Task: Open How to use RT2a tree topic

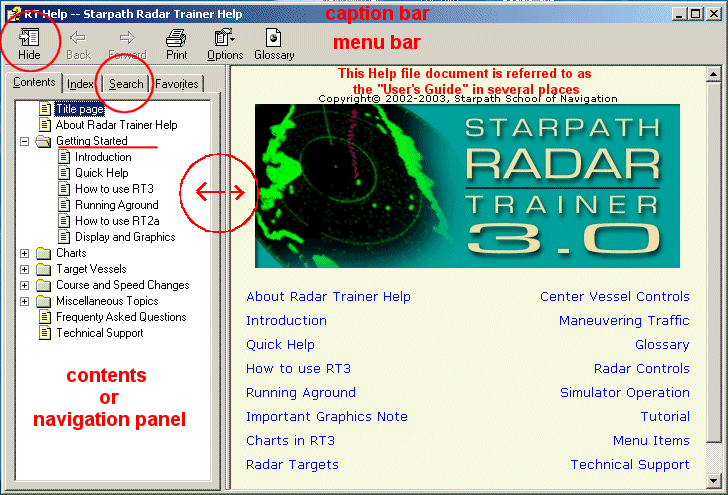Action: click(117, 221)
